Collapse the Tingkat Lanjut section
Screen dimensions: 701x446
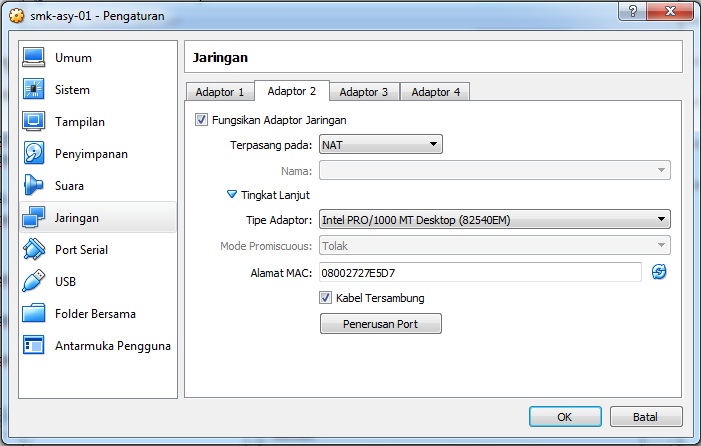point(232,195)
